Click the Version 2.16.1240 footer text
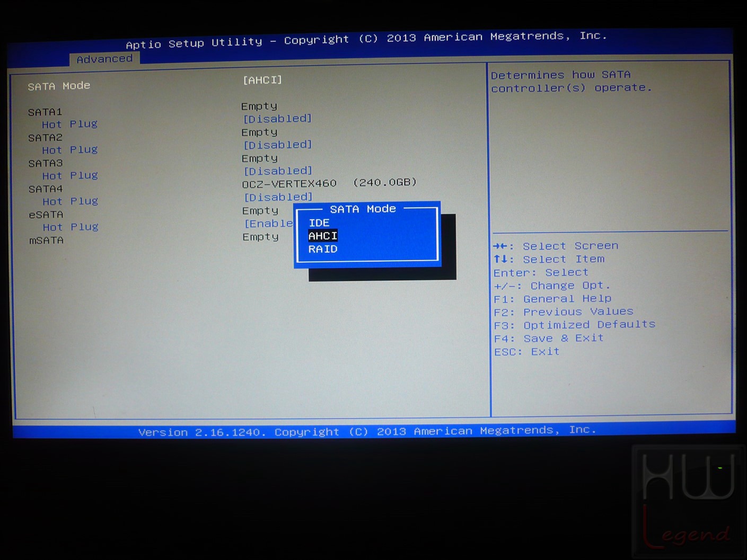747x560 pixels. coord(367,431)
